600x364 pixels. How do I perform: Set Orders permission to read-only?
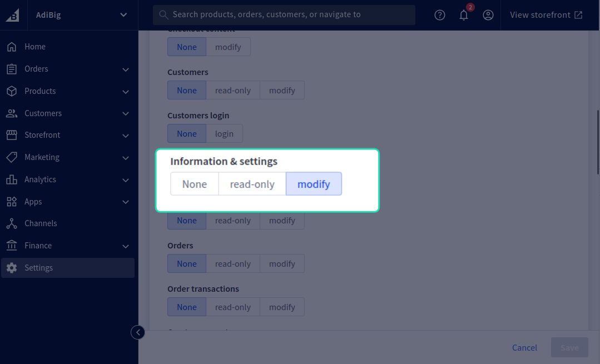pos(232,263)
